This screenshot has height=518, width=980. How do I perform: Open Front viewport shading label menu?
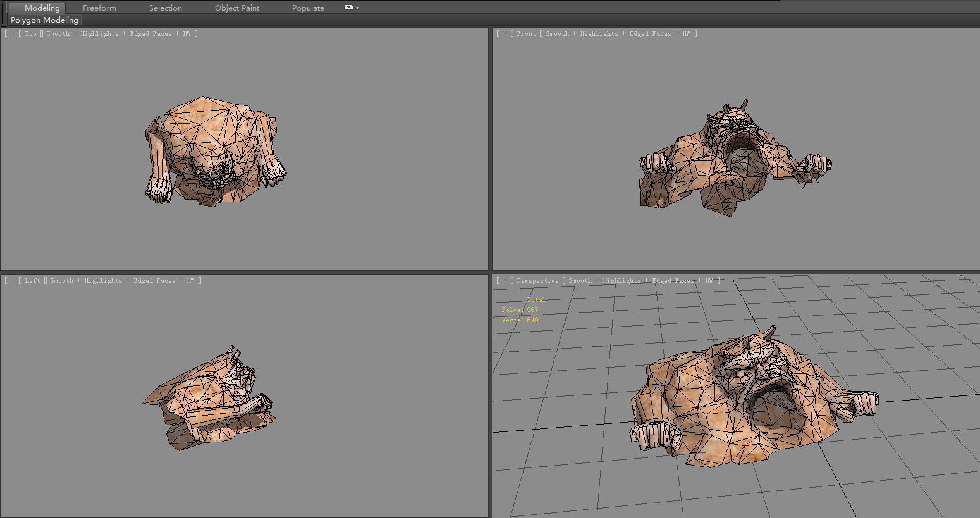point(618,33)
